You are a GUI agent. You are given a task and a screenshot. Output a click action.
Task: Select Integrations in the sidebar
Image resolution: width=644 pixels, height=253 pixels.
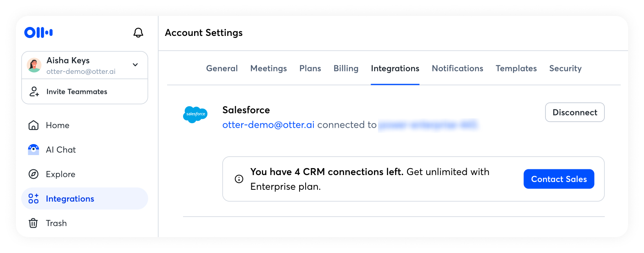(85, 199)
